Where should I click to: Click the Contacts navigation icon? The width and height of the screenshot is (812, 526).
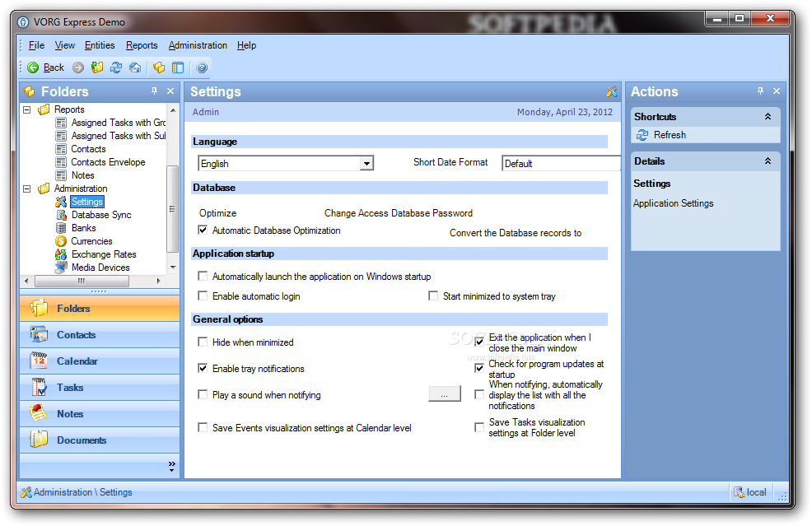[39, 335]
